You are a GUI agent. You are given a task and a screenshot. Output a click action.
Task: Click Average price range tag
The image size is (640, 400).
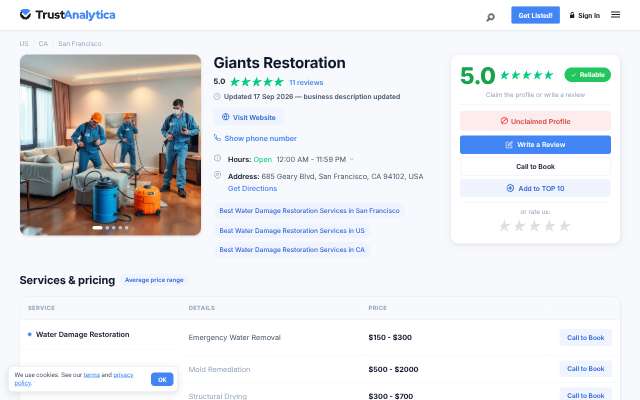[154, 280]
